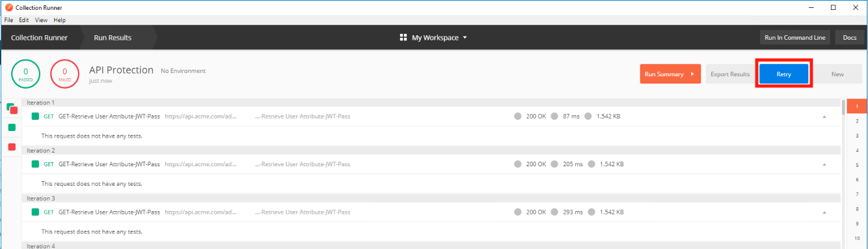Viewport: 868px width, 249px height.
Task: Click the size dot beside Iteration 2's 1.542 KB
Action: (591, 164)
